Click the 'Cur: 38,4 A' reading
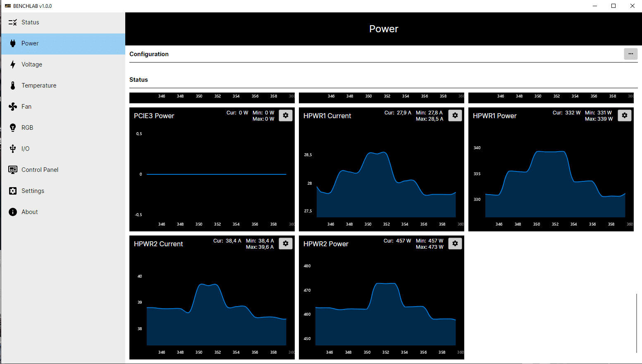 tap(227, 241)
